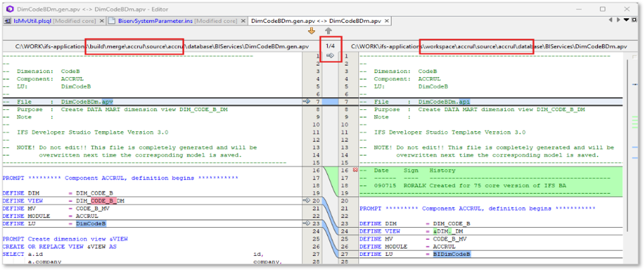Click the small square above the right scrollbar
This screenshot has height=270, width=644.
(x=636, y=56)
